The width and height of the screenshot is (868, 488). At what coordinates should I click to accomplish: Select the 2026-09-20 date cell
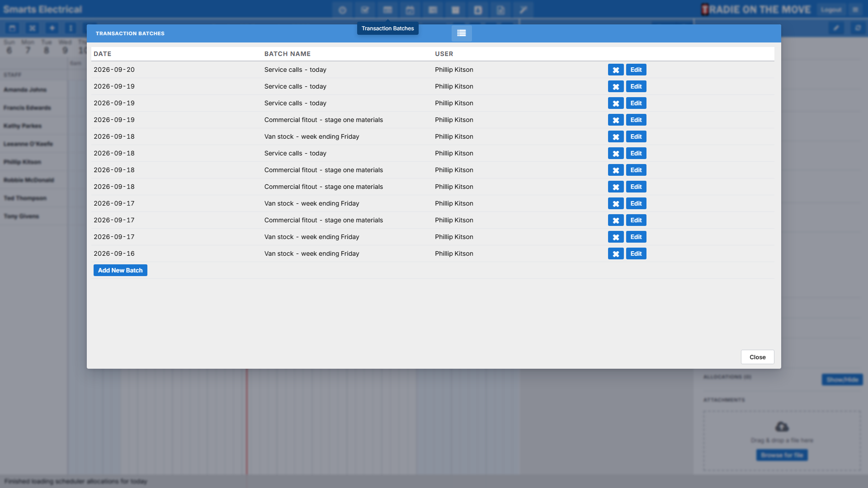114,70
